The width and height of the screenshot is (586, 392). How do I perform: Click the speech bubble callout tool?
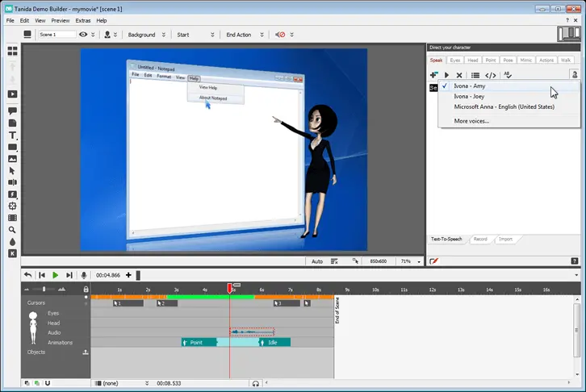point(13,111)
